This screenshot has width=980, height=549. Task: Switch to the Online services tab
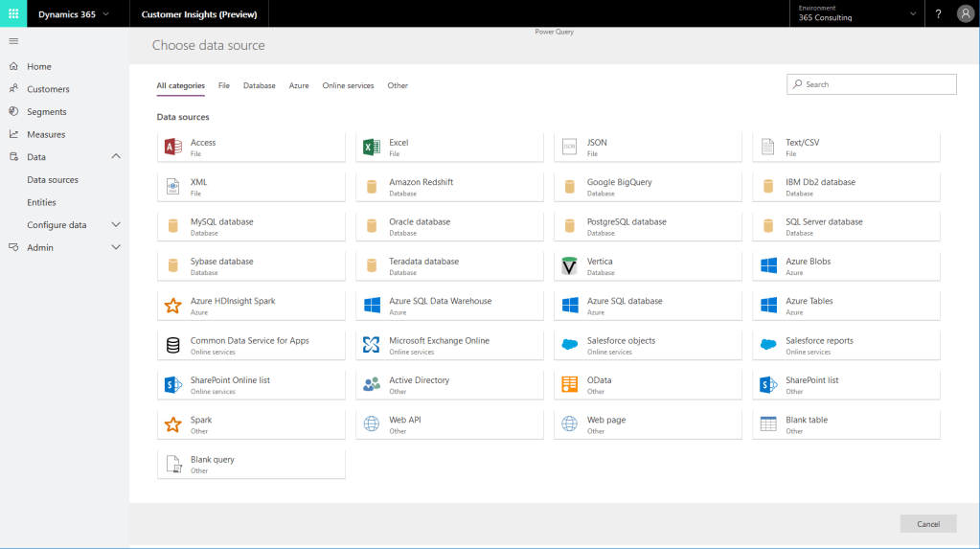coord(348,86)
